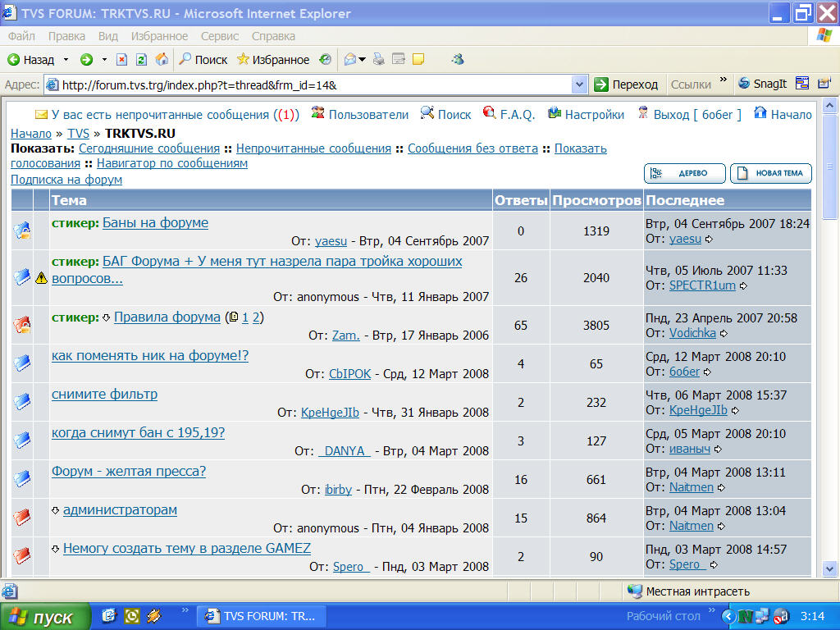This screenshot has height=630, width=840.
Task: Click the History toolbar icon
Action: [x=326, y=60]
